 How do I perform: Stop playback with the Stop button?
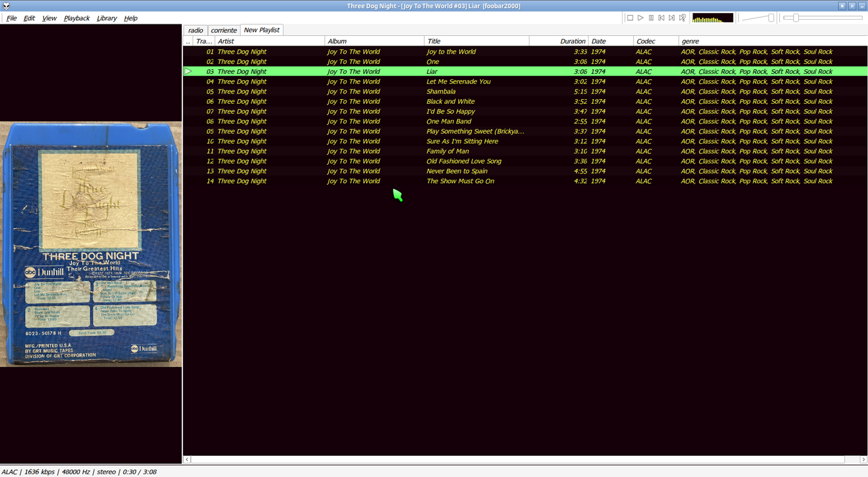630,18
